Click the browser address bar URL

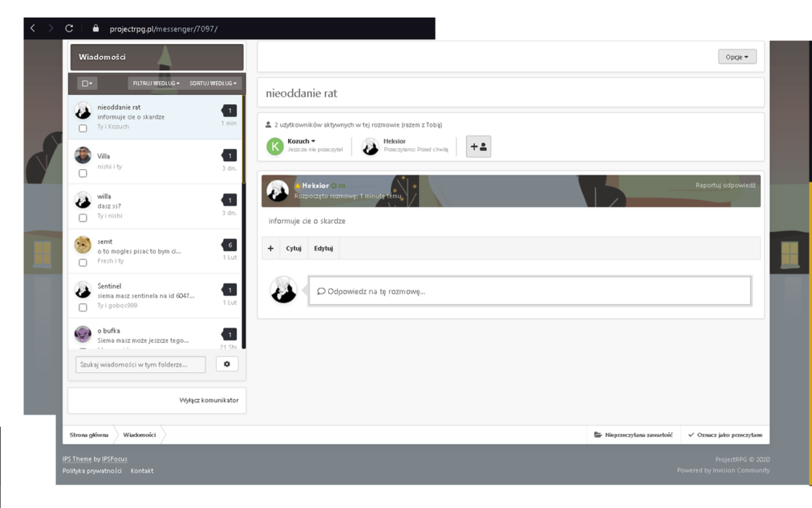(164, 29)
